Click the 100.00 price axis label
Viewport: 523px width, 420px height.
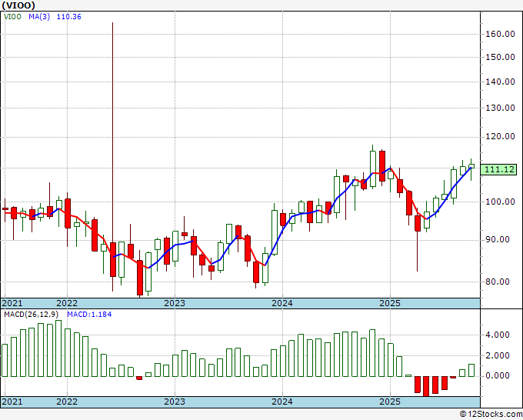point(500,202)
